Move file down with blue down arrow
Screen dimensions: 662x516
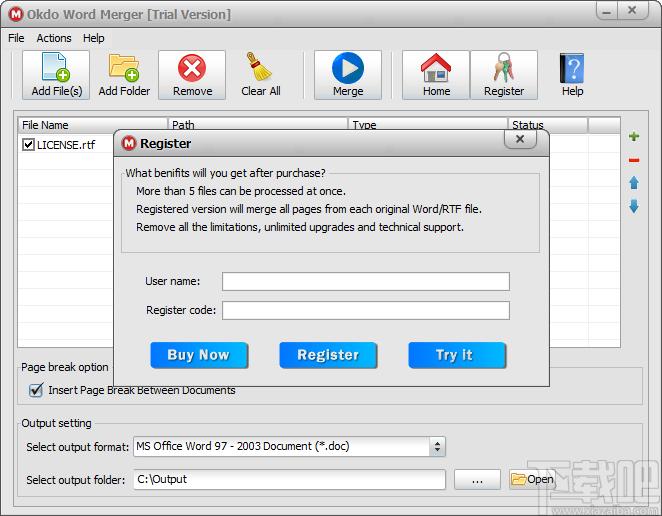pos(634,206)
